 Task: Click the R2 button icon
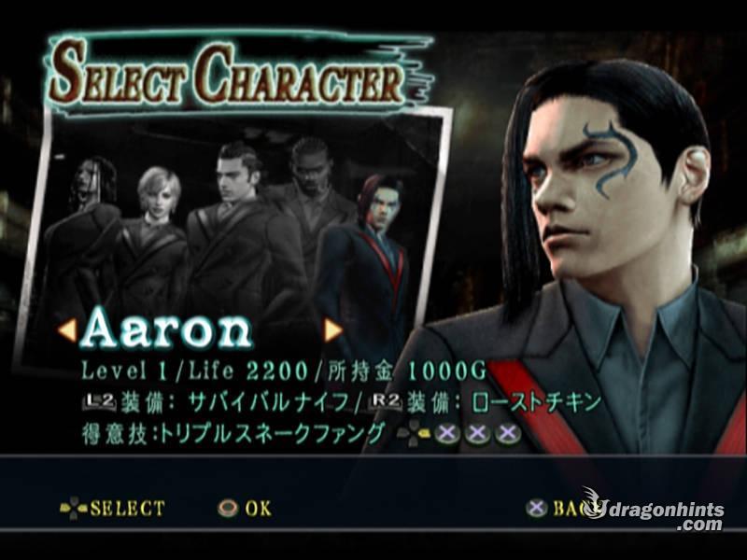387,402
